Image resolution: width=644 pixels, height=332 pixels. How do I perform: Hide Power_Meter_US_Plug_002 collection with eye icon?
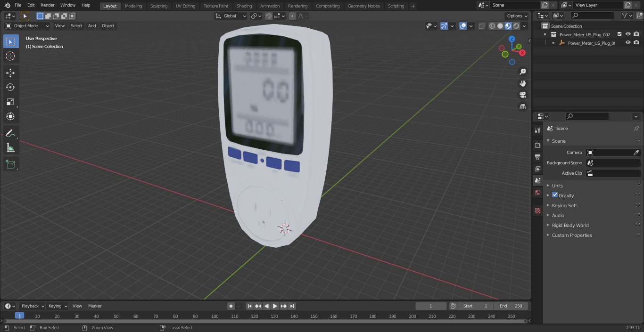click(628, 34)
